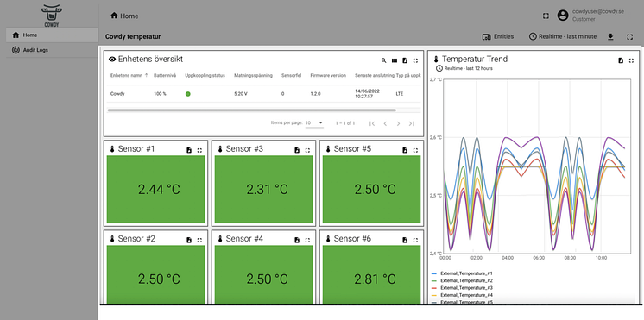Toggle fullscreen icon beside user avatar

(546, 16)
